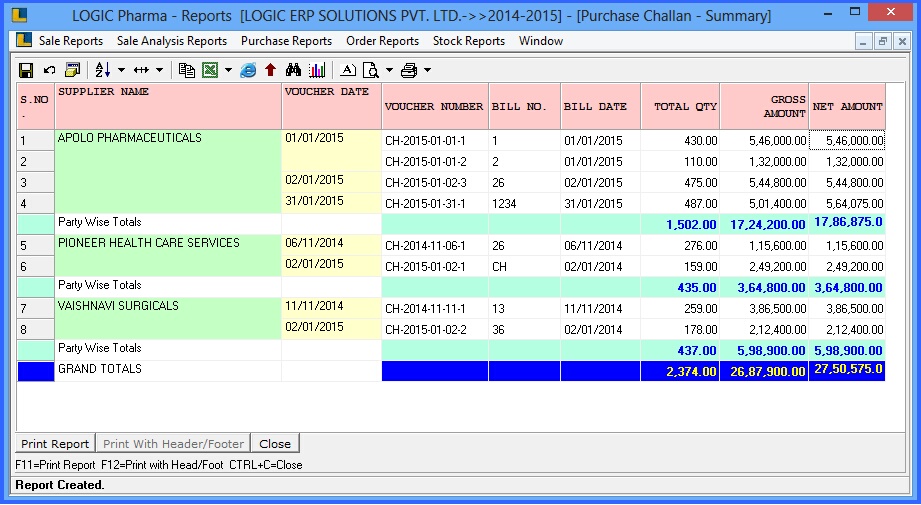Screen dimensions: 921x505
Task: Click the GROSS AMOUNT column header
Action: tap(764, 106)
